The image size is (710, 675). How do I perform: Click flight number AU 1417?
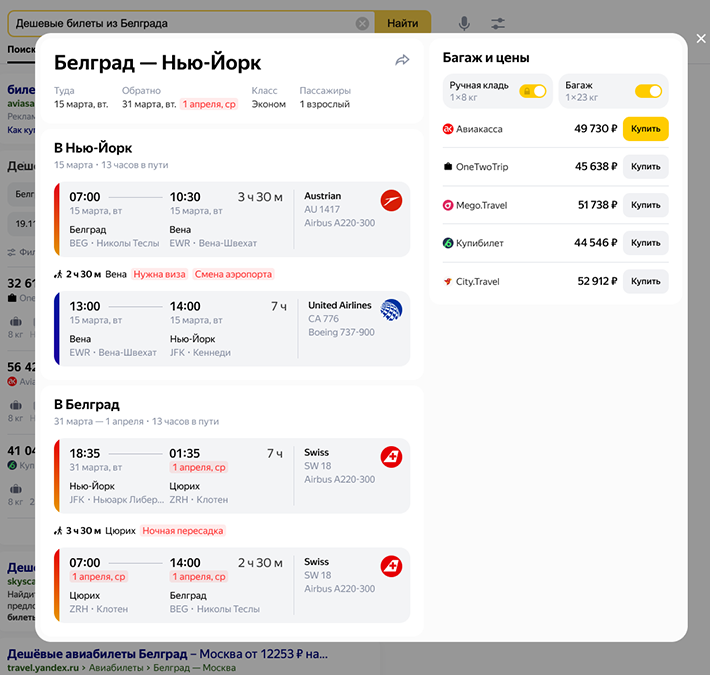click(x=322, y=210)
